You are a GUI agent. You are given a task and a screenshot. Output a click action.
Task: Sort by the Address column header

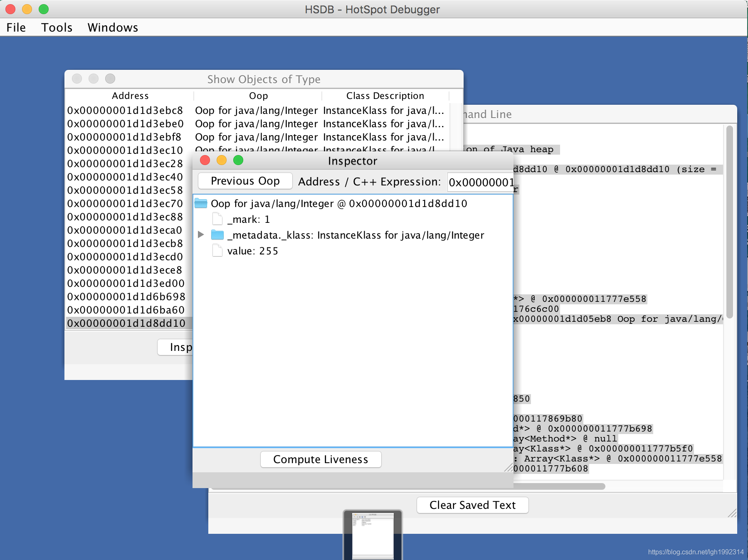point(130,96)
